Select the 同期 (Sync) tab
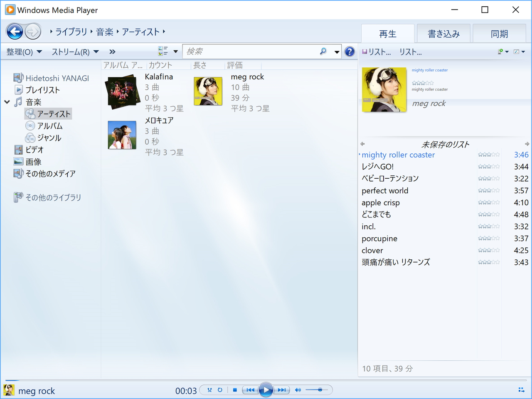This screenshot has width=532, height=399. click(x=499, y=33)
